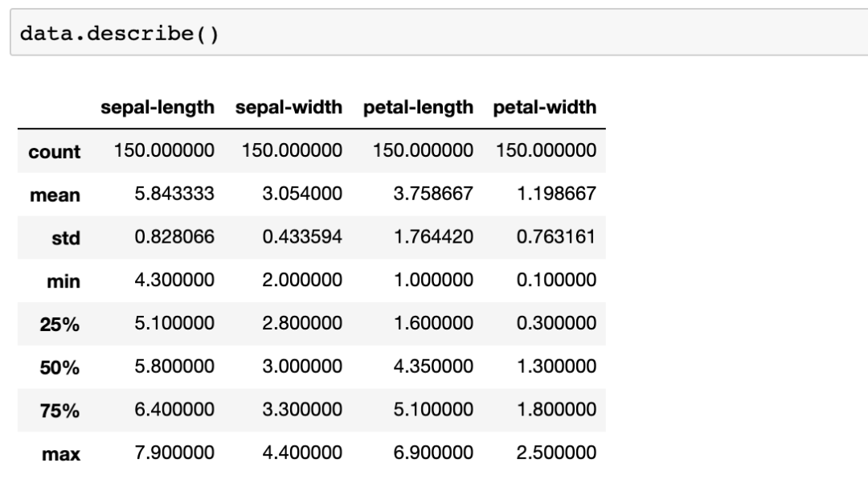Click the 50% row label
The width and height of the screenshot is (868, 483).
[x=59, y=367]
